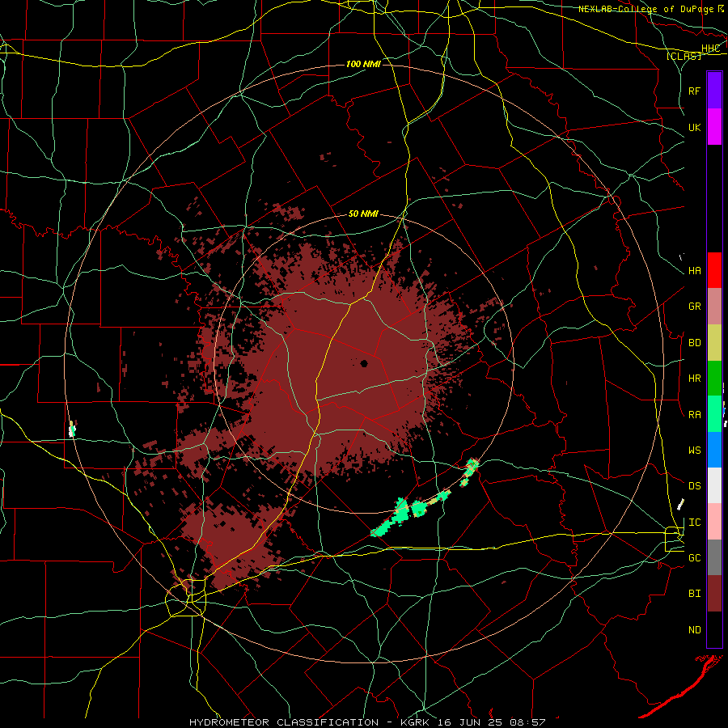Image resolution: width=728 pixels, height=728 pixels.
Task: Pick the bright green RA legend swatch
Action: (714, 414)
